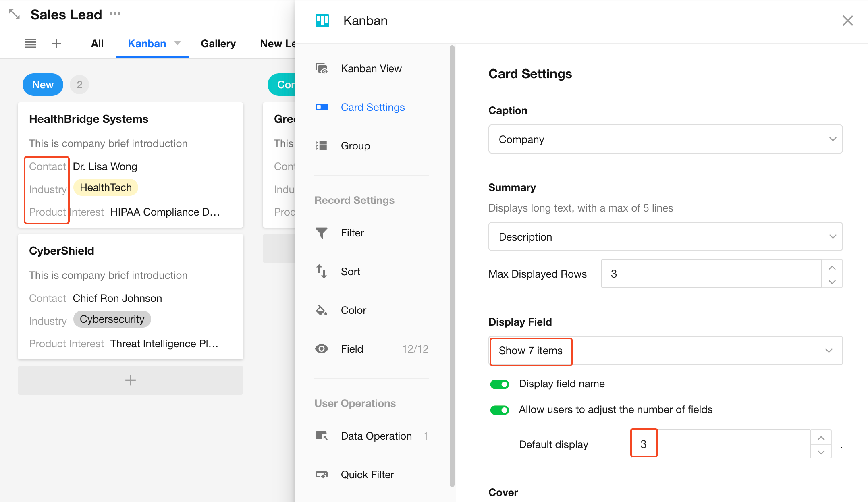Increase Max Displayed Rows with up arrow
The height and width of the screenshot is (502, 868).
(x=832, y=267)
